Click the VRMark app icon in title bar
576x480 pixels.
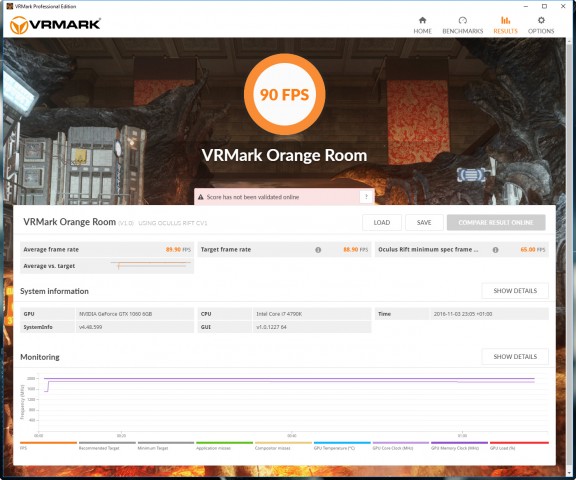click(10, 6)
